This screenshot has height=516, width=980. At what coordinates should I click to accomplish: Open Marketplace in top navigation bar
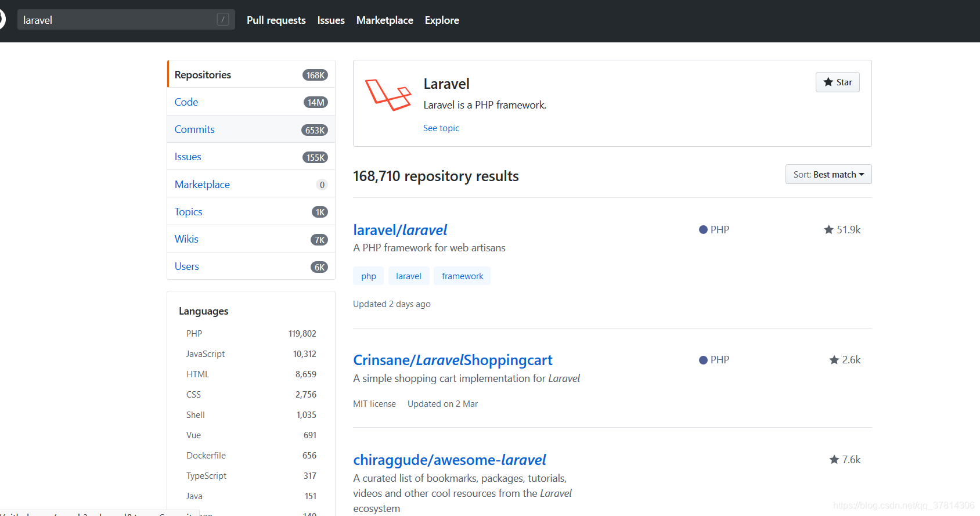[385, 20]
